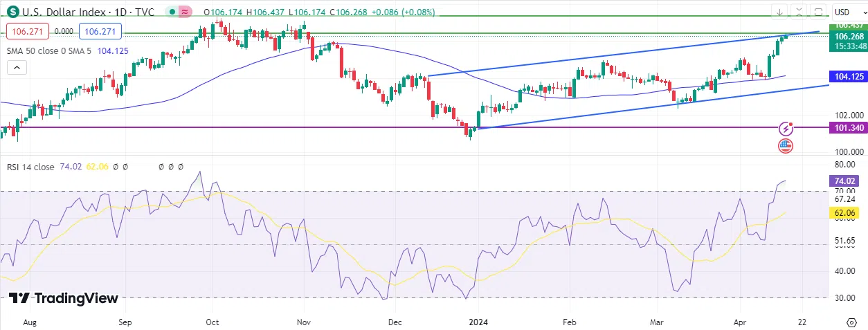Viewport: 868px width, 330px height.
Task: Click the maximize chart pane icon
Action: (818, 12)
